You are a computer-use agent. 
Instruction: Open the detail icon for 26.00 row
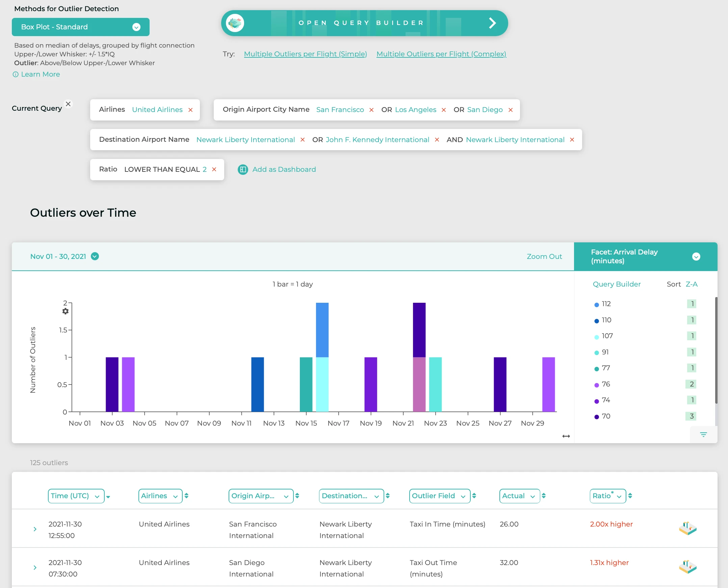[x=688, y=528]
